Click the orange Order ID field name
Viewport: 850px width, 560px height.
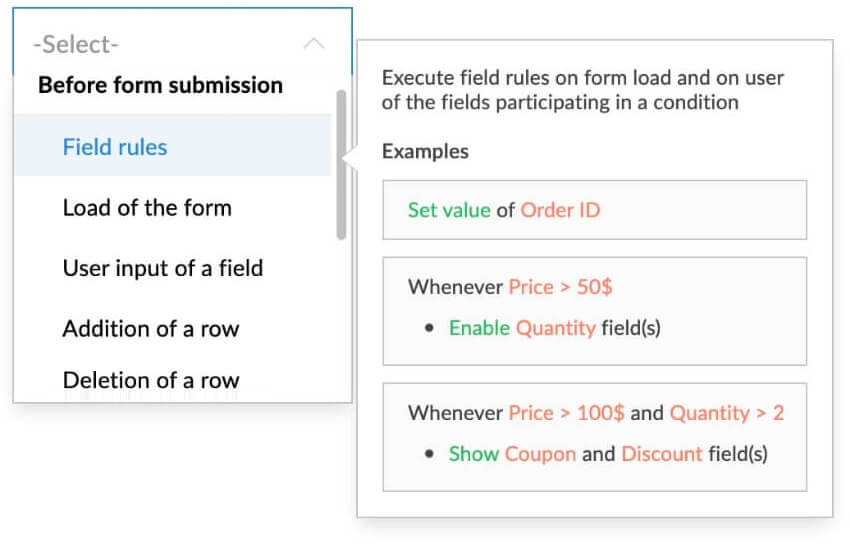coord(560,210)
